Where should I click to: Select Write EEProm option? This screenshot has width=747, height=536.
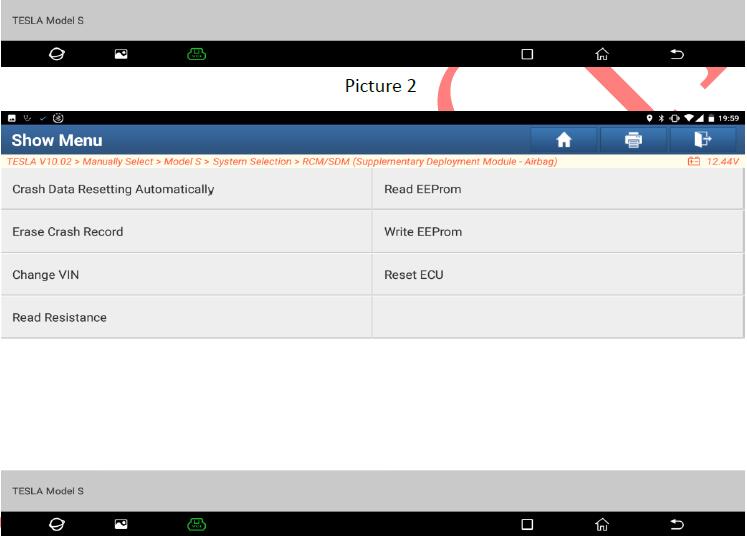point(557,232)
